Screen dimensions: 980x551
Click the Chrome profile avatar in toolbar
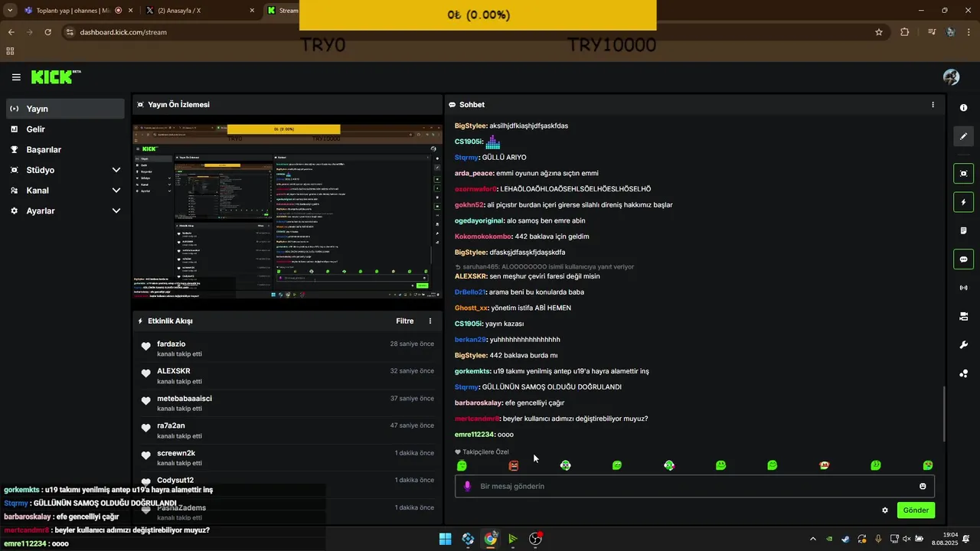point(951,32)
